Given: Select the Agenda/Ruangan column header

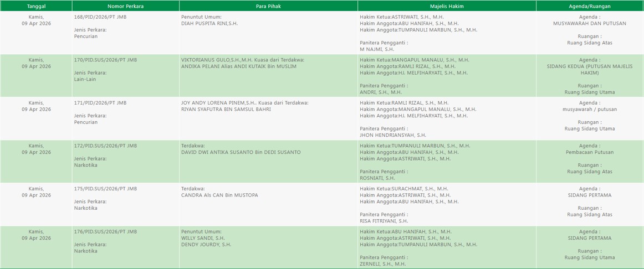Looking at the screenshot, I should click(590, 6).
